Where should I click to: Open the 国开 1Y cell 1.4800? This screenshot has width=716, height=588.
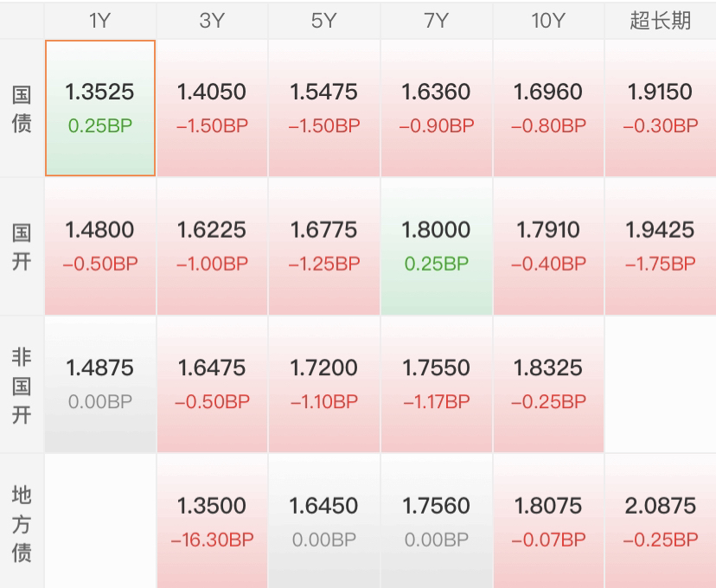click(100, 246)
